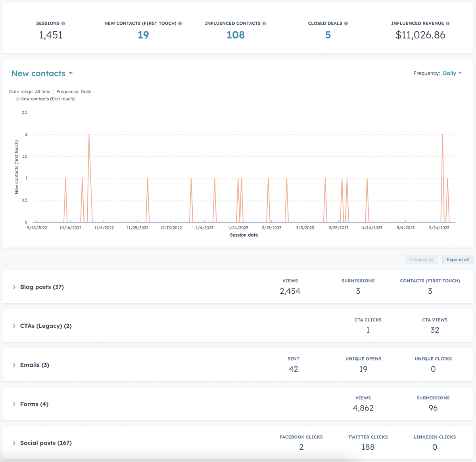Open the Frequency Daily dropdown
The width and height of the screenshot is (476, 462).
(452, 73)
